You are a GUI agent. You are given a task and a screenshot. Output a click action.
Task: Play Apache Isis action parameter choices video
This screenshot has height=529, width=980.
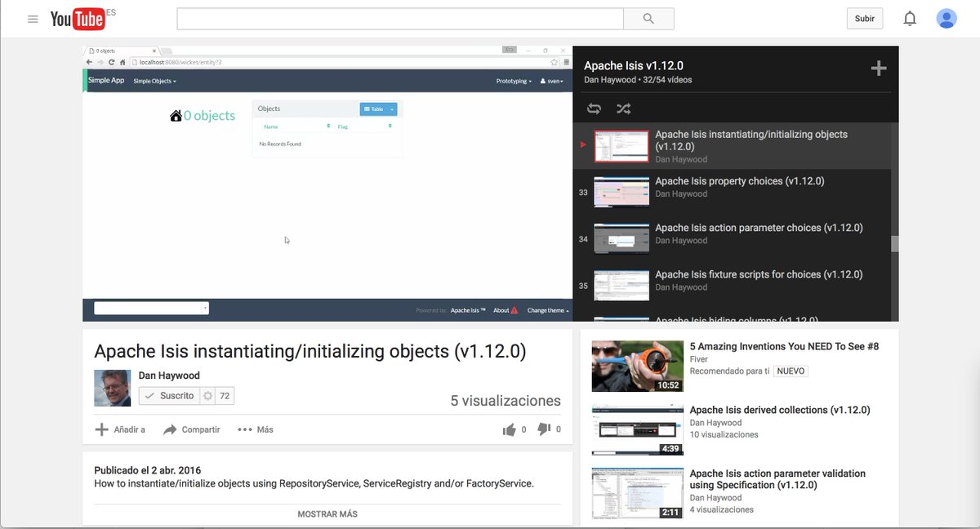[x=759, y=228]
